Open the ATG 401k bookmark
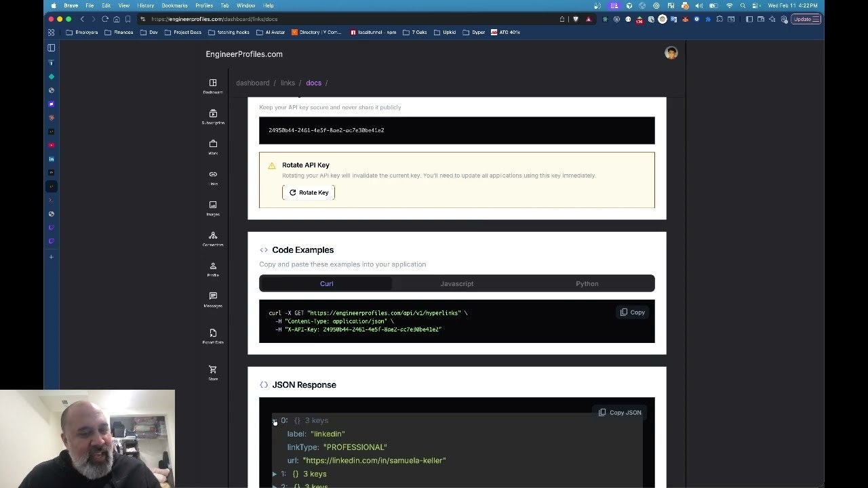 click(x=505, y=32)
